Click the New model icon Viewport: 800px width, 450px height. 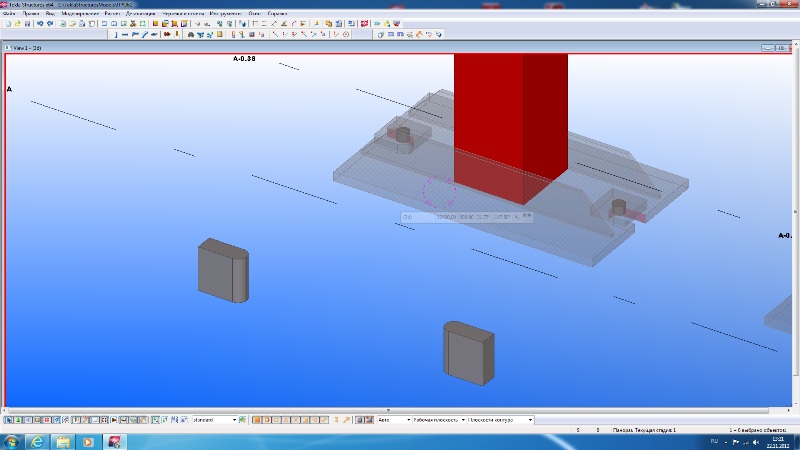click(7, 23)
